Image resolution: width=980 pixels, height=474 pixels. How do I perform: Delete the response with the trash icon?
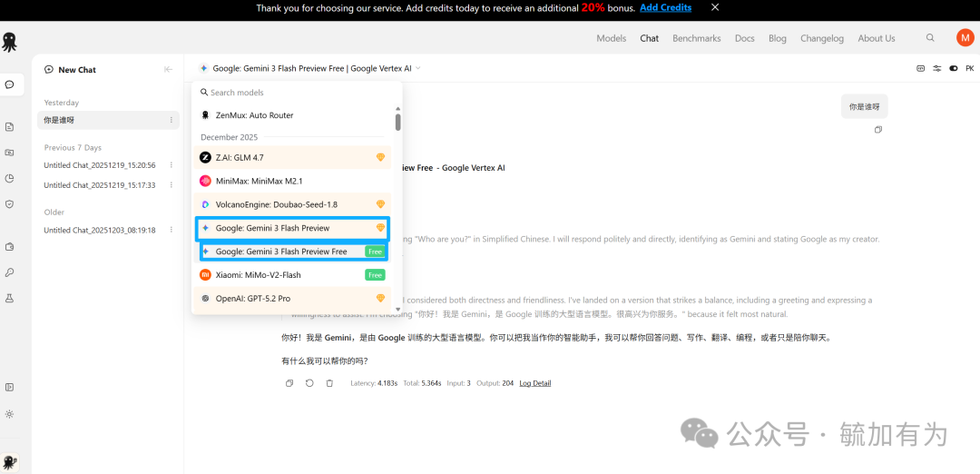click(x=329, y=383)
